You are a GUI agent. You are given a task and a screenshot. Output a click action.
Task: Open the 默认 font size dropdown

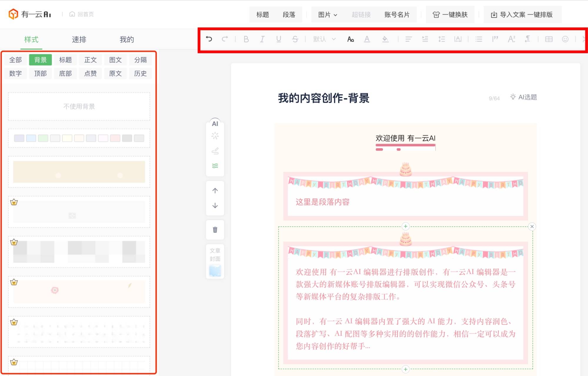[324, 39]
